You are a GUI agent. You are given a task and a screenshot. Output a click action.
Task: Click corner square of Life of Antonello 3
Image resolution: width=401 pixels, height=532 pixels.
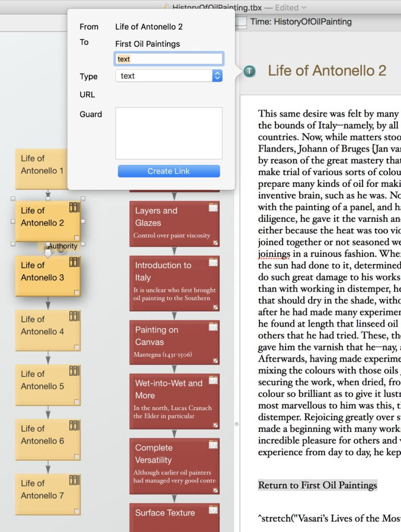(77, 292)
